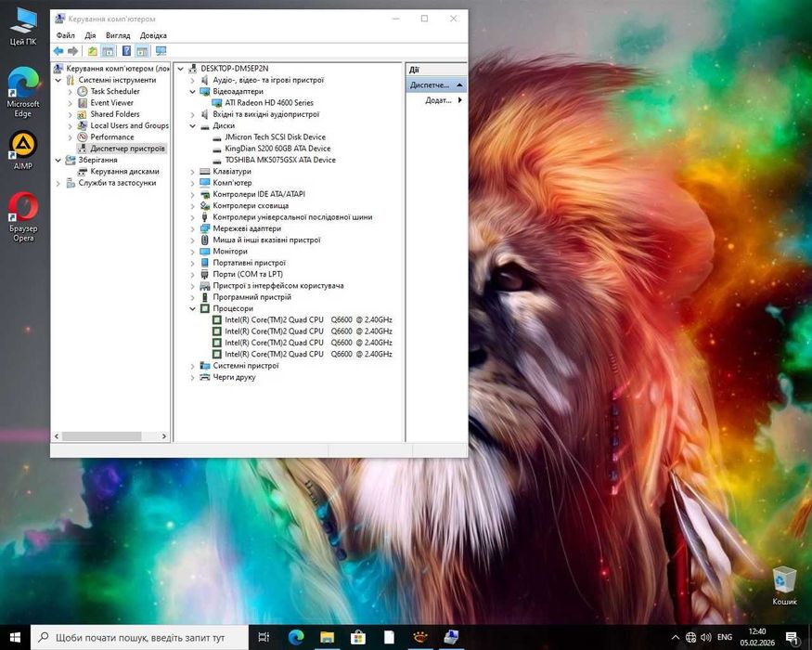Open the Дія menu
Screen dimensions: 812x650
tap(90, 35)
